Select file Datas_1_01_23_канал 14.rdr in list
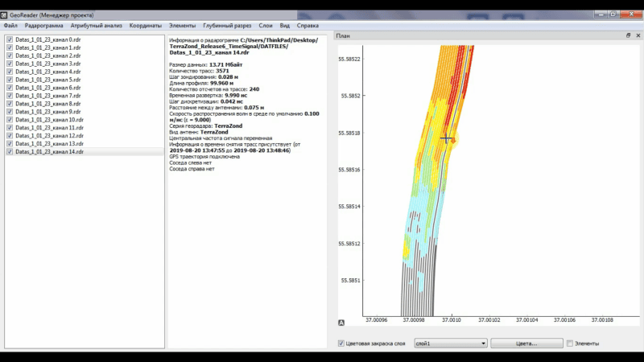644x362 pixels. (x=49, y=151)
